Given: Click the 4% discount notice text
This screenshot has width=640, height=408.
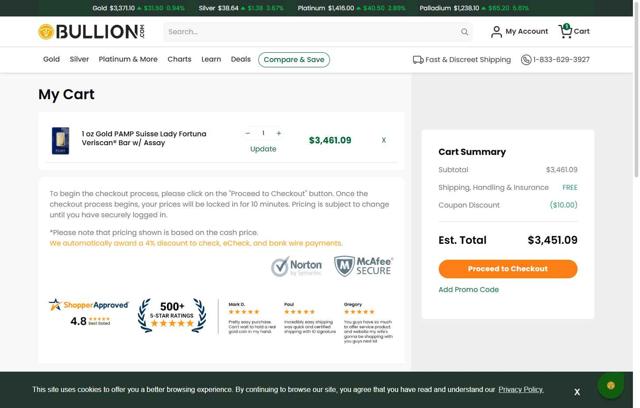Looking at the screenshot, I should coord(196,243).
